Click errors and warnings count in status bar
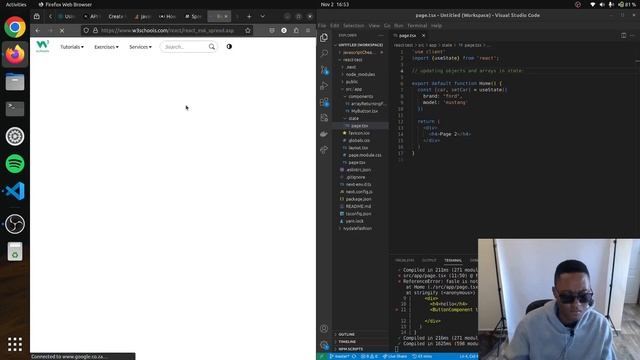640x360 pixels. pos(369,356)
